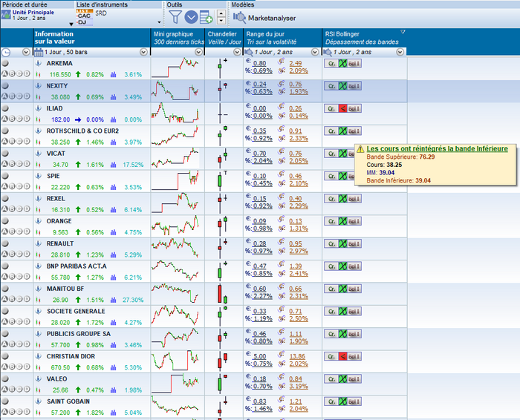This screenshot has height=420, width=520.
Task: Click the candlestick icon beside ROTHSCHILD price 38.250
Action: coord(38,142)
